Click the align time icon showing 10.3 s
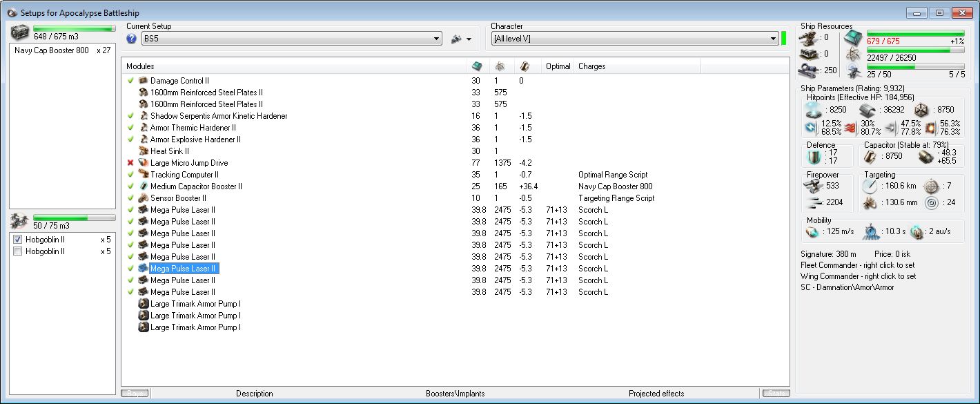Viewport: 980px width, 404px height. (870, 231)
